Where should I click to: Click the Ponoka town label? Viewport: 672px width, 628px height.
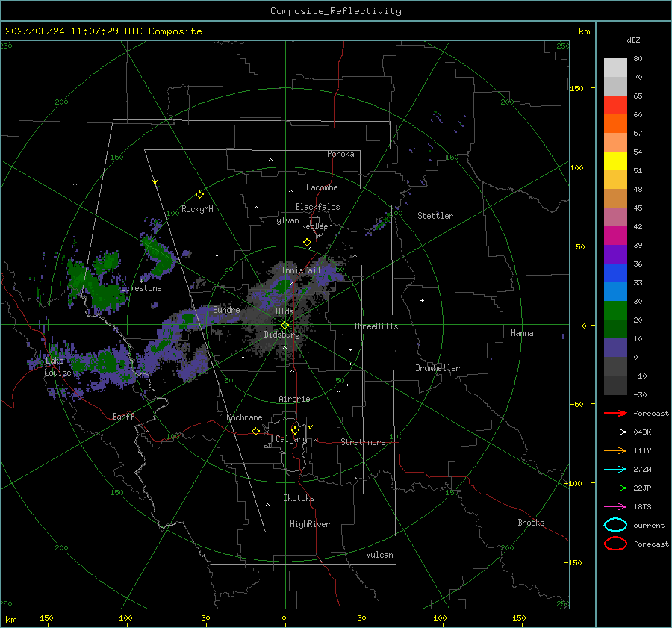tap(340, 154)
